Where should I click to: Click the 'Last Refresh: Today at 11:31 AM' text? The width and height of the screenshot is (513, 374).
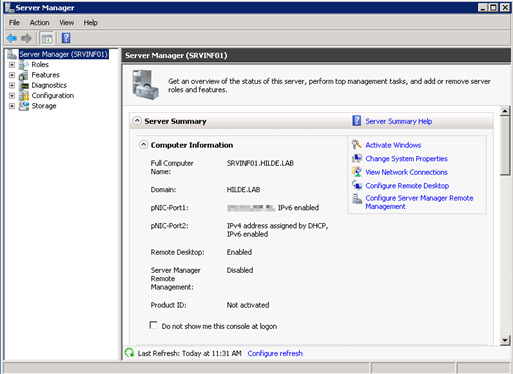[x=189, y=353]
